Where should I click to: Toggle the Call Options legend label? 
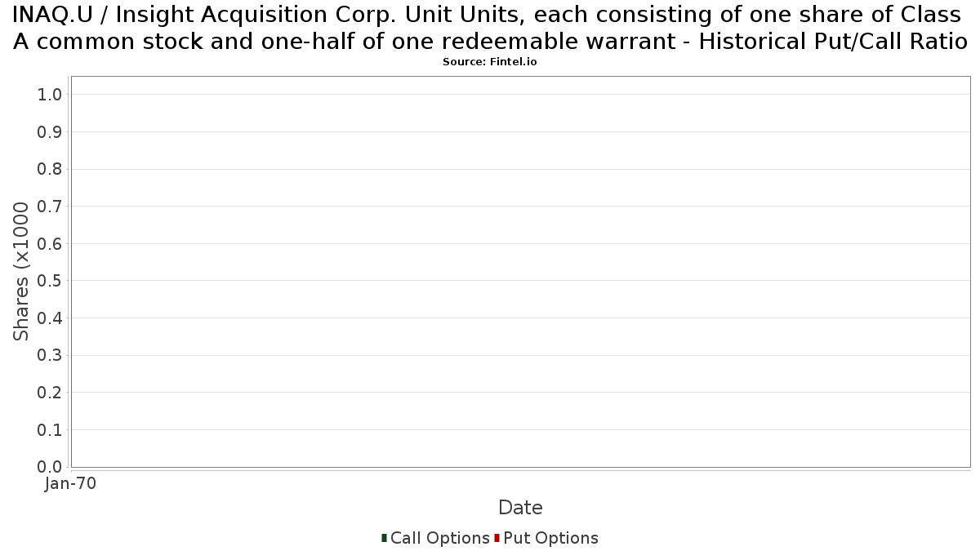click(440, 538)
